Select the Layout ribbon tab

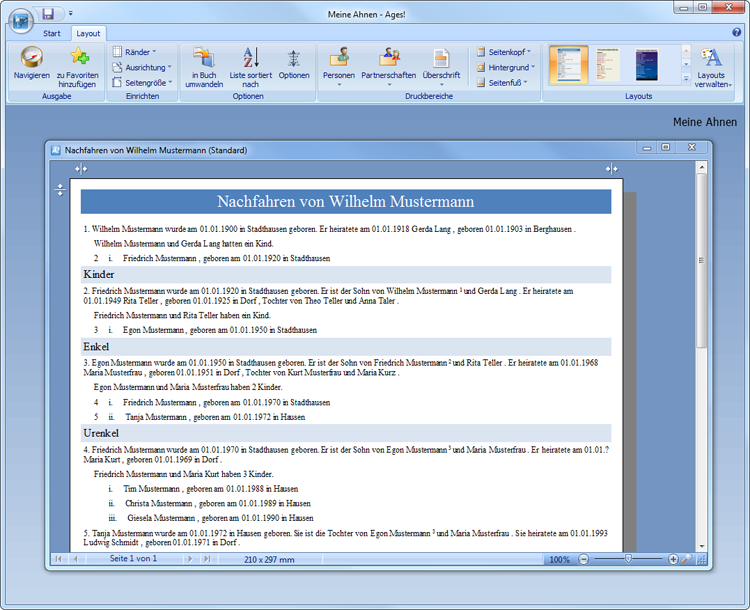click(x=88, y=33)
